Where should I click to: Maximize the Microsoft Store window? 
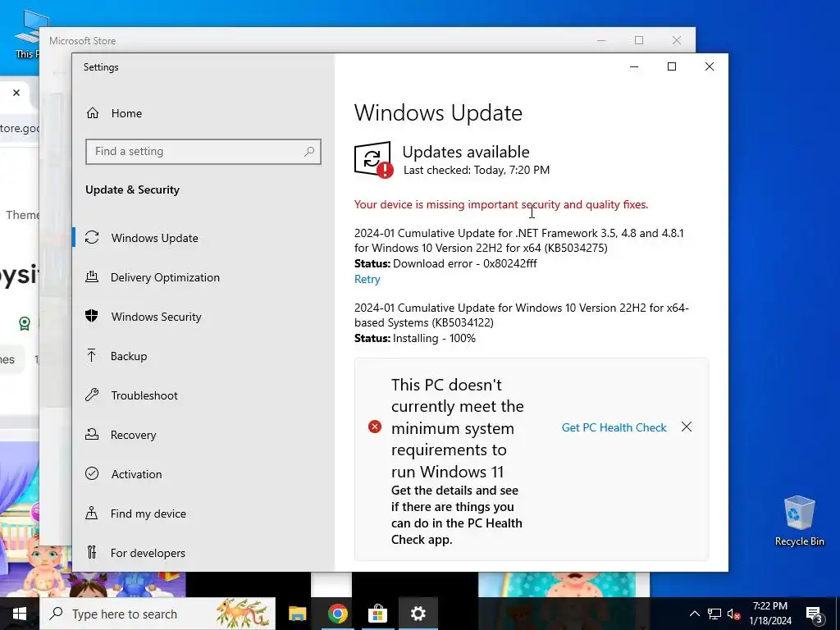point(639,40)
